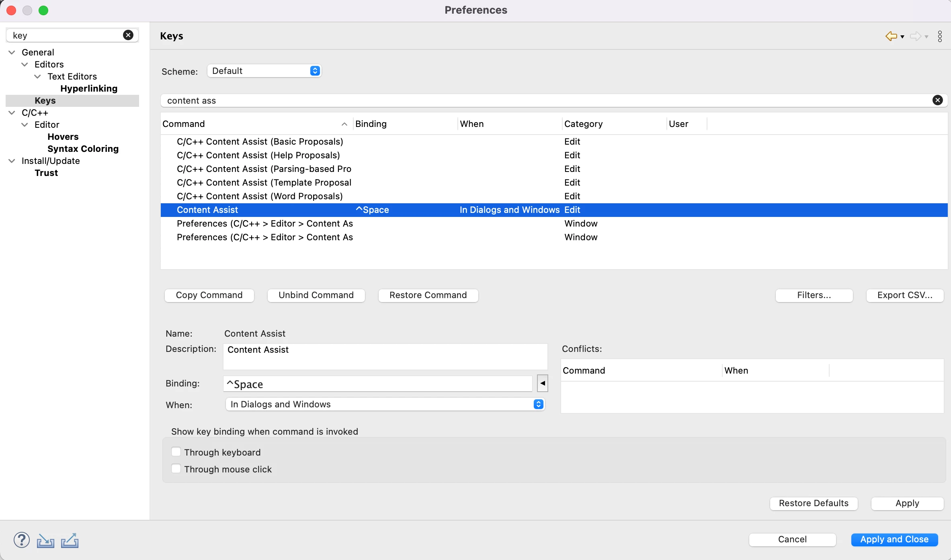Open the When 'In Dialogs and Windows' dropdown
The height and width of the screenshot is (560, 951).
click(385, 404)
